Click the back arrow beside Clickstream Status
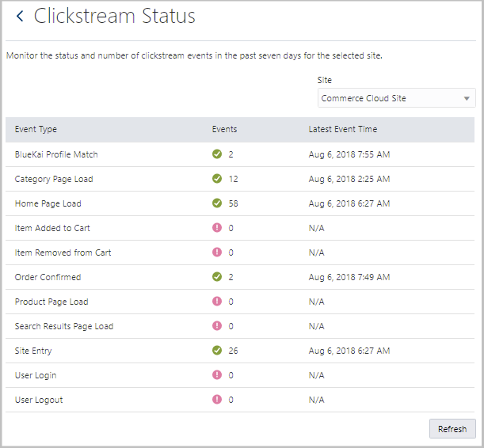The height and width of the screenshot is (448, 484). click(x=20, y=17)
